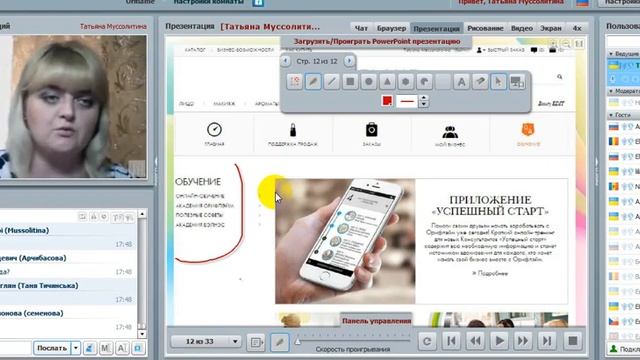Play the presentation
Screen dimensions: 640x360
500,341
